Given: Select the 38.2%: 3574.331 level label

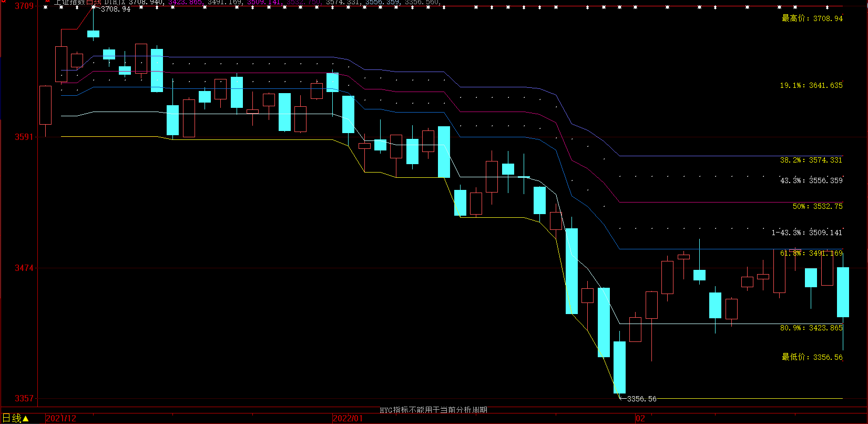Looking at the screenshot, I should point(811,160).
